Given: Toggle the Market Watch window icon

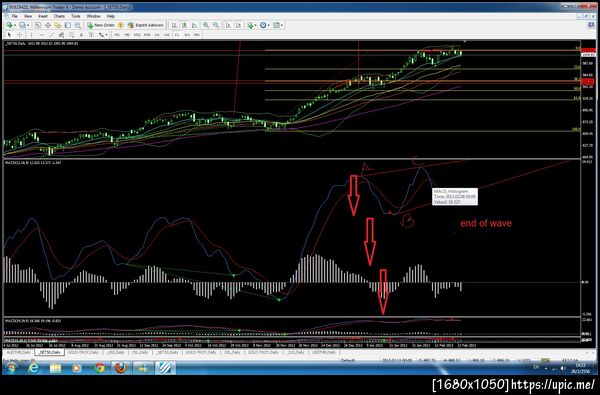Looking at the screenshot, I should (x=38, y=25).
